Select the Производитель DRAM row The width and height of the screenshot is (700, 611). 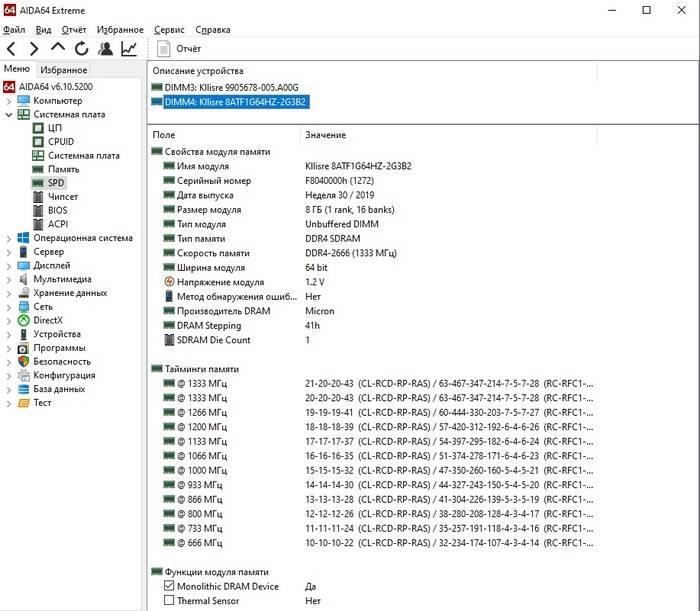(374, 311)
